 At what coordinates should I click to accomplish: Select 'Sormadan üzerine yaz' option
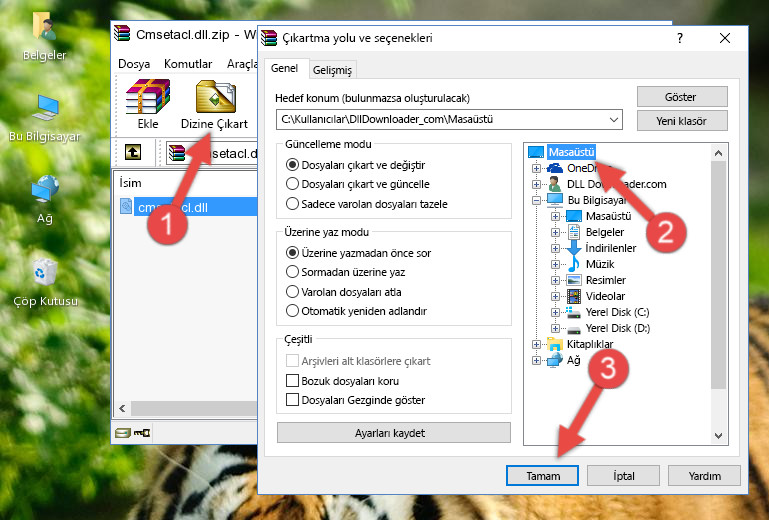pyautogui.click(x=292, y=272)
